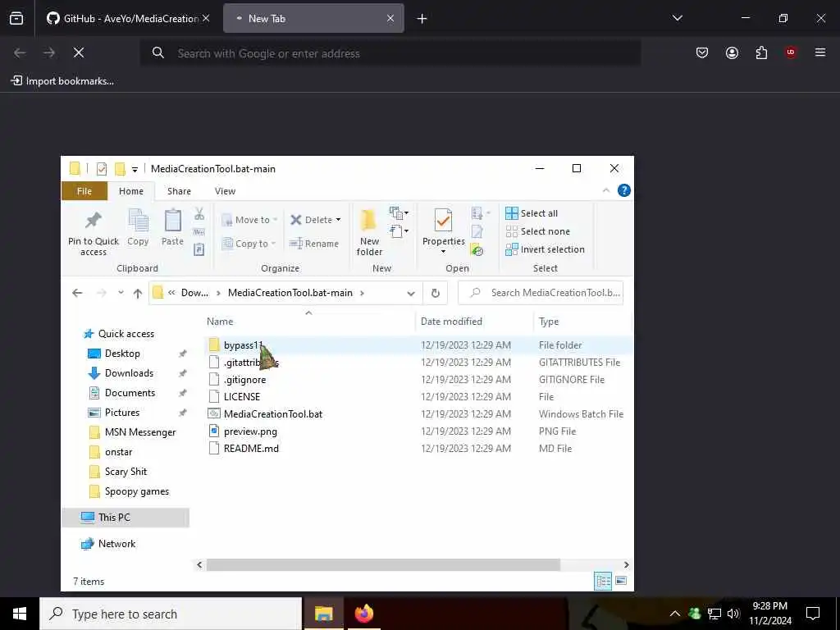This screenshot has height=630, width=840.
Task: Click Firefox address bar search field
Action: [390, 53]
